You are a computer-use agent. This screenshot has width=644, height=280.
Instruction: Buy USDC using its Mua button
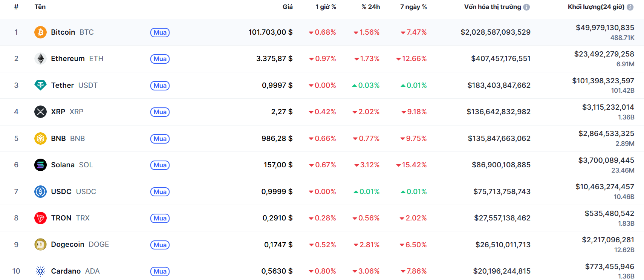160,192
